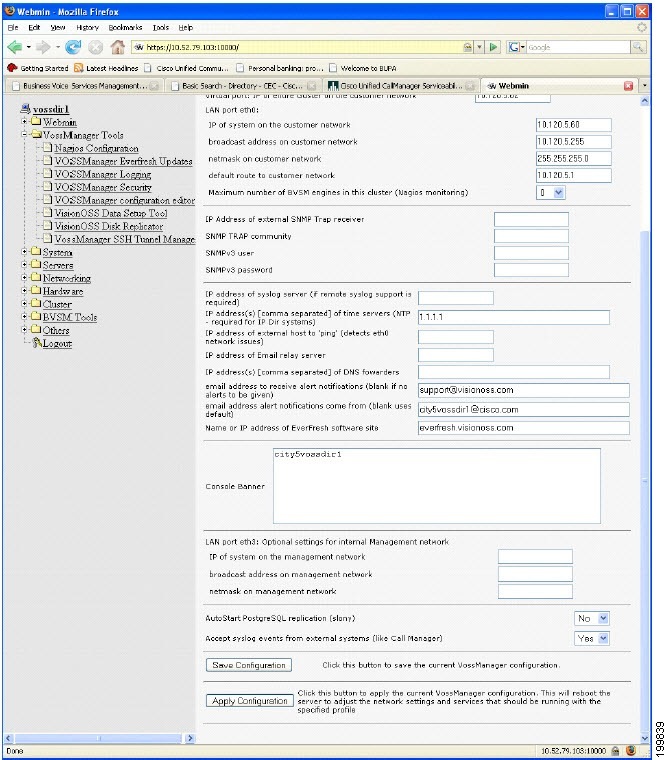This screenshot has height=760, width=667.
Task: Click the status bar lock icon
Action: coord(615,751)
